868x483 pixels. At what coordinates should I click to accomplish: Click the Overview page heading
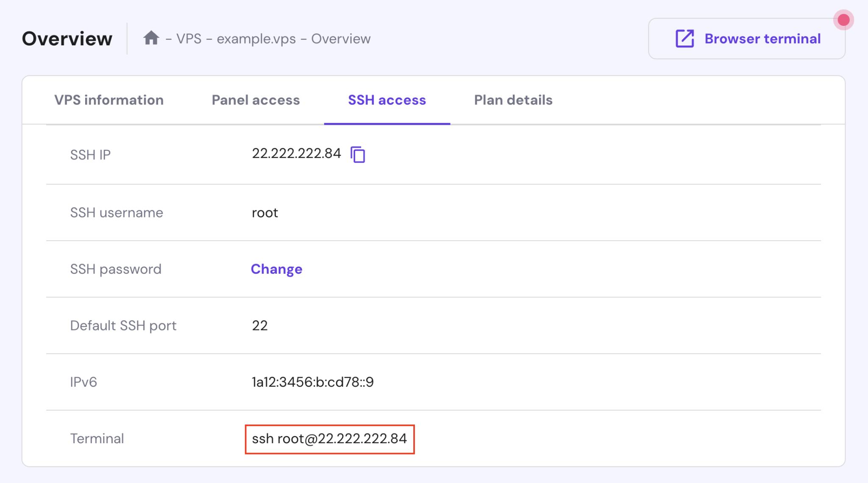coord(67,39)
